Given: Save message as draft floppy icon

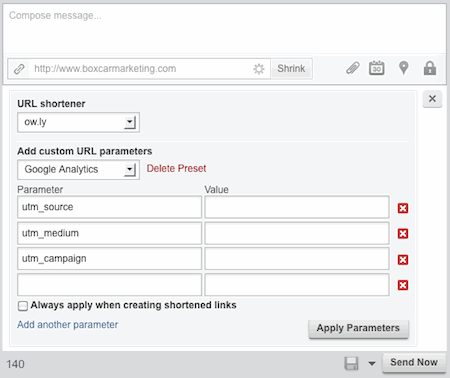Looking at the screenshot, I should pos(351,363).
